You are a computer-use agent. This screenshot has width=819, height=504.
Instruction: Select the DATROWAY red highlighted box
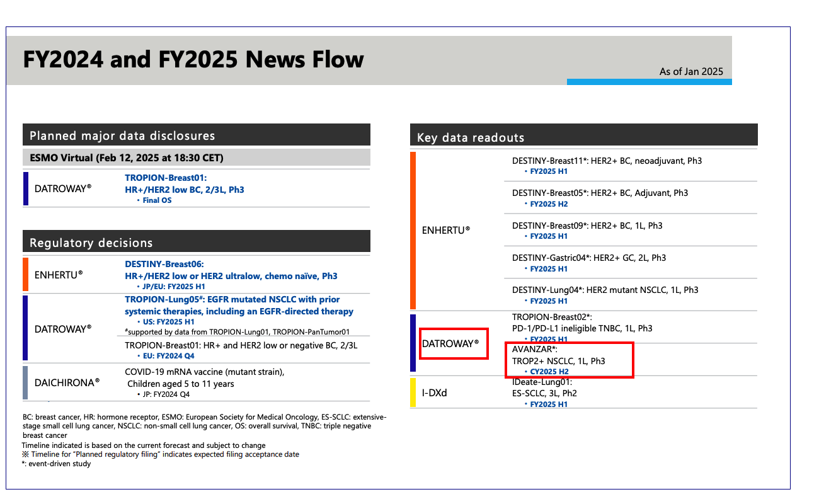coord(453,343)
